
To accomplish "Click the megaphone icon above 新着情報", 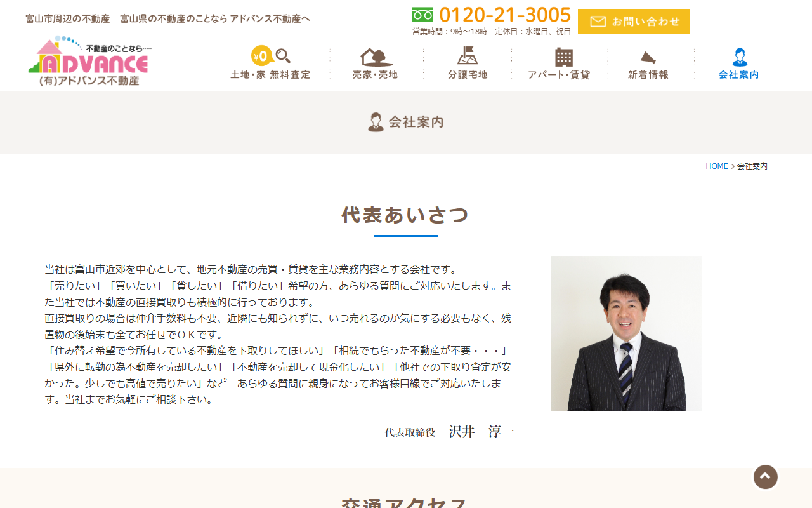I will [648, 58].
